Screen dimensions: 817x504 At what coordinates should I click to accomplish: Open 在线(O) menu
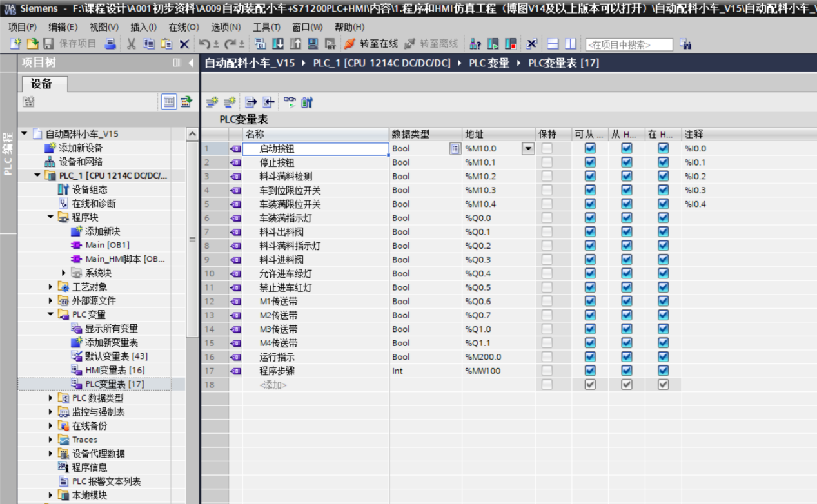coord(184,27)
